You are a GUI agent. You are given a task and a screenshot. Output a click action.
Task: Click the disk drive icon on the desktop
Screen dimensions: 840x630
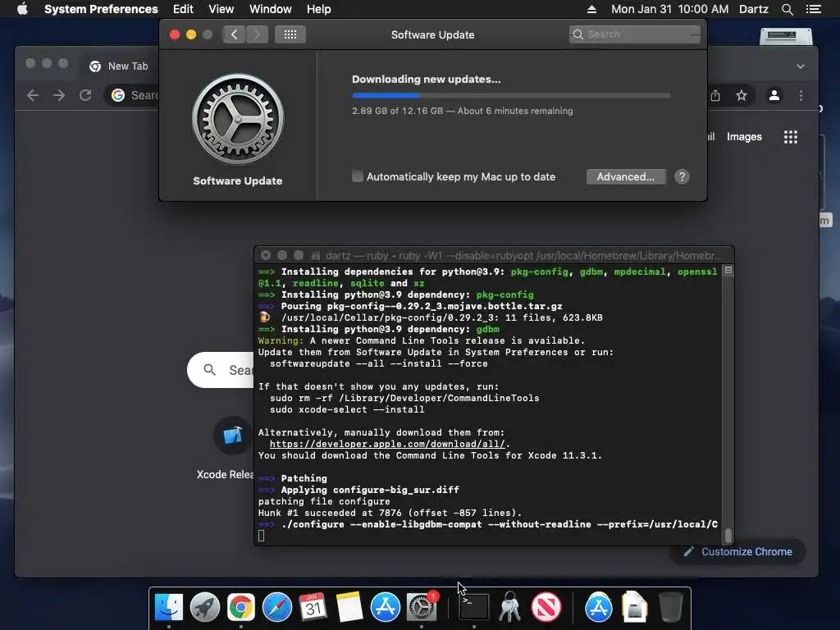(786, 36)
